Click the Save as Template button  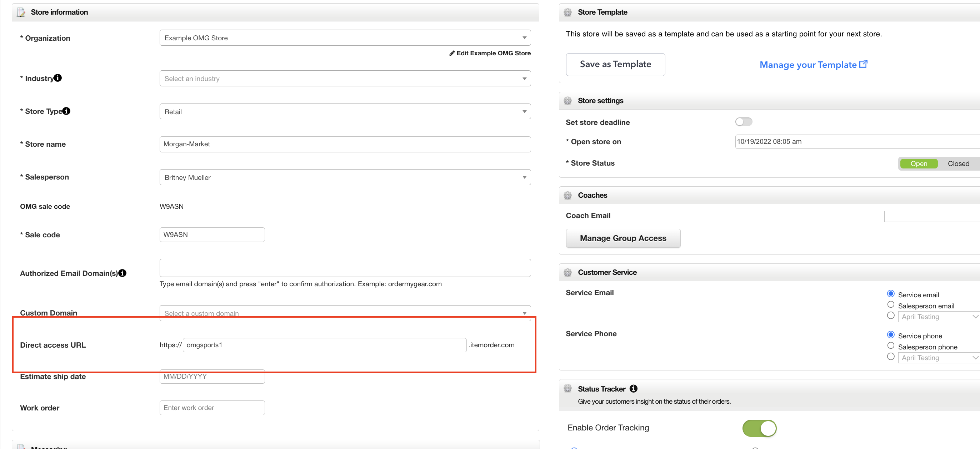pyautogui.click(x=615, y=64)
